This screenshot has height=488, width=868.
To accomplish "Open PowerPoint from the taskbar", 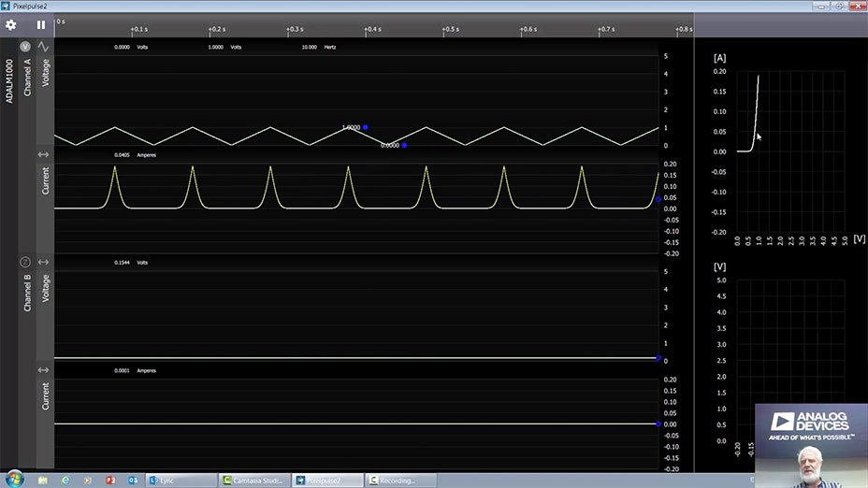I will (110, 481).
